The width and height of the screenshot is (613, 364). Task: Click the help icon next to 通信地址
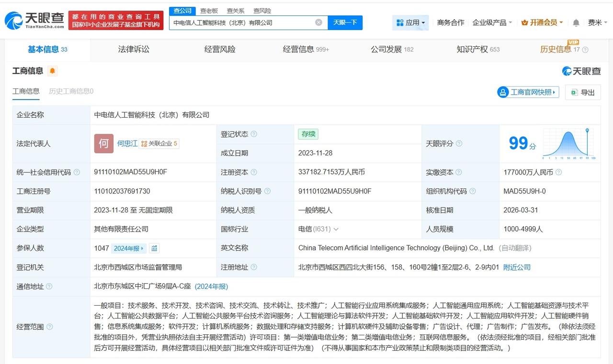(49, 287)
